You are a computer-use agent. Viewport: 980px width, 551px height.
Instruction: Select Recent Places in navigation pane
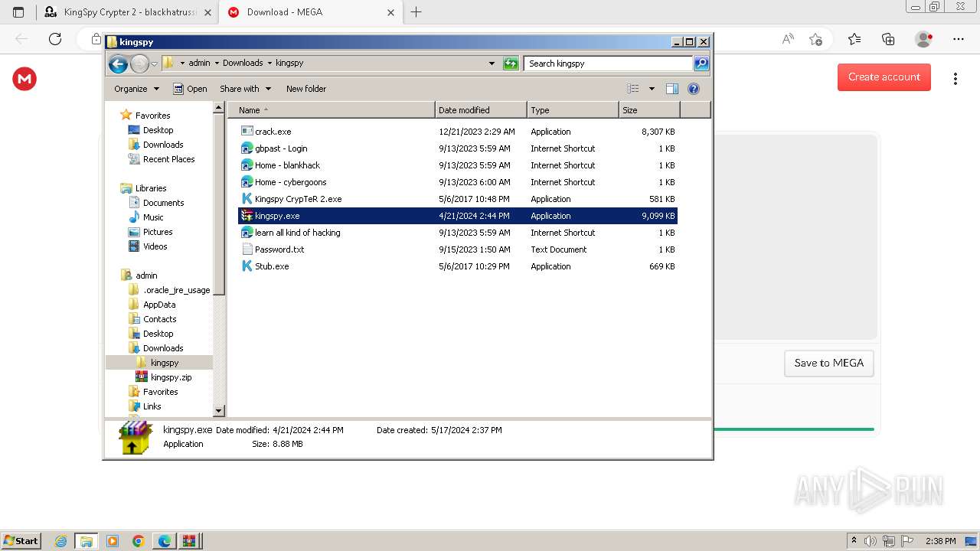pos(168,159)
